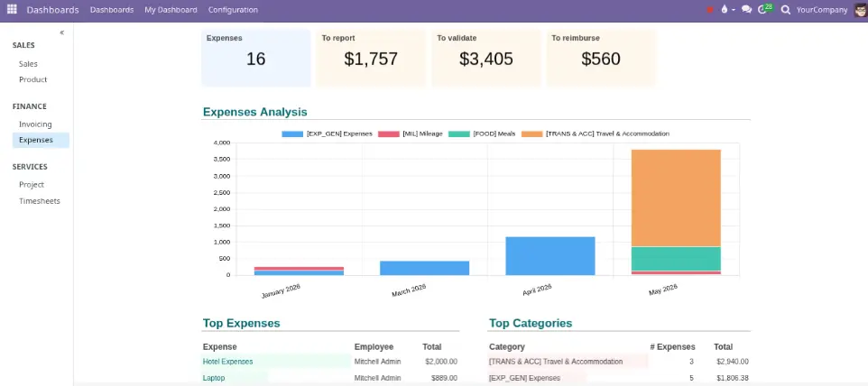Viewport: 868px width, 386px height.
Task: Select the Timesheets dashboard in sidebar
Action: (40, 201)
